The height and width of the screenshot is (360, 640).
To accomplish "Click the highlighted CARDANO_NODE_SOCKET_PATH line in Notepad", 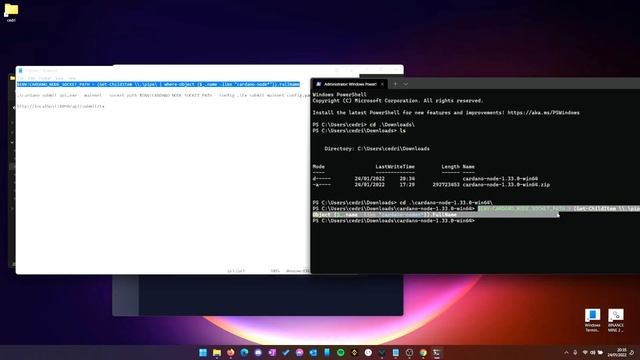I will click(158, 84).
